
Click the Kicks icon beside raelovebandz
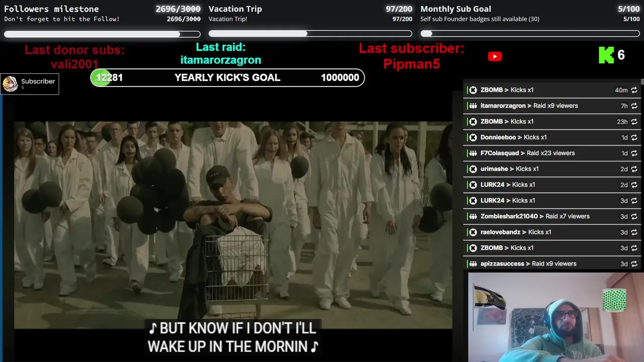tap(473, 232)
